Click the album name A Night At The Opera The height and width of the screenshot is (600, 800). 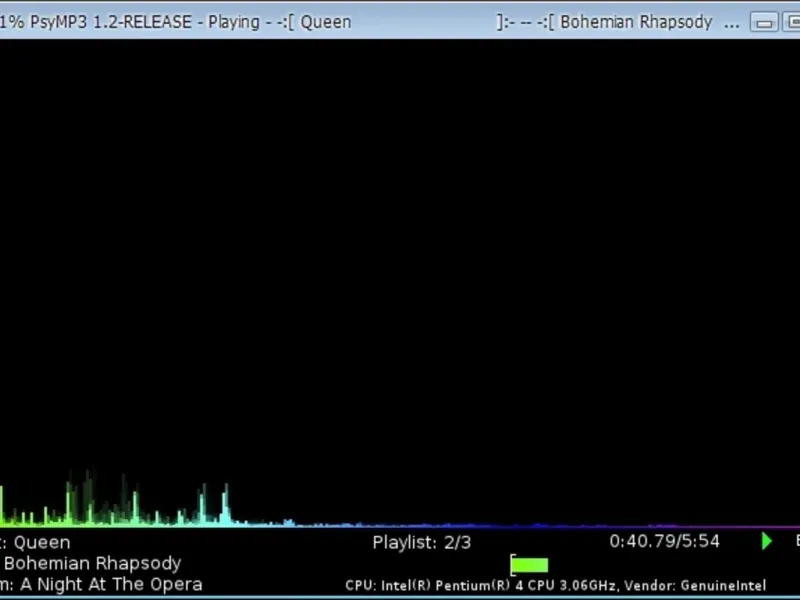point(111,584)
